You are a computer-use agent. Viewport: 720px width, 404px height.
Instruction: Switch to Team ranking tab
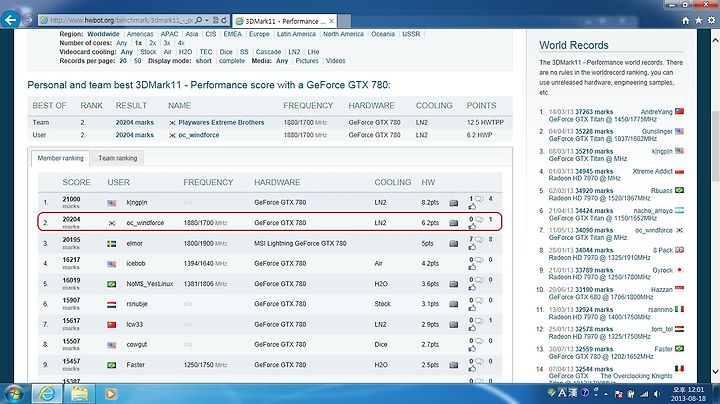118,158
